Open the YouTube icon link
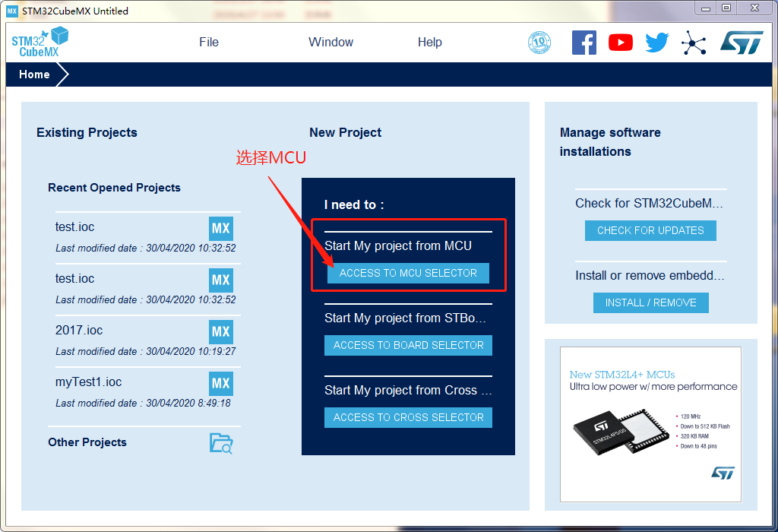 [x=621, y=43]
